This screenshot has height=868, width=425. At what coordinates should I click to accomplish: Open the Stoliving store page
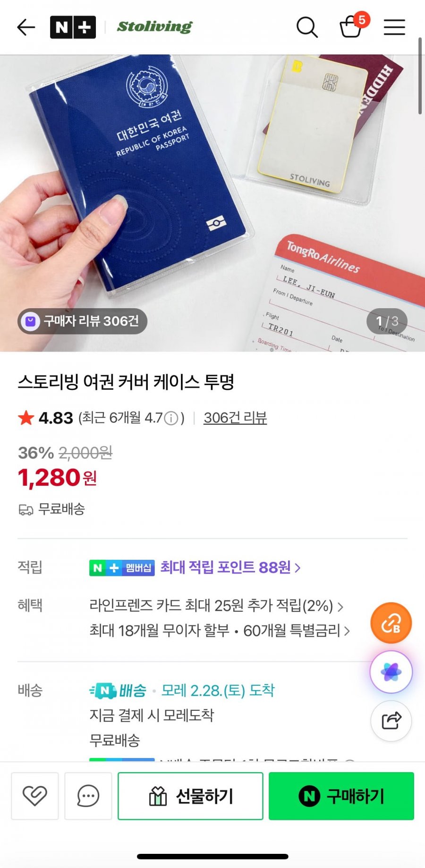click(x=155, y=27)
